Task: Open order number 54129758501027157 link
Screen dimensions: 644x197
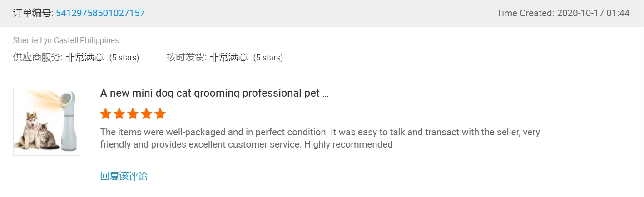Action: (100, 13)
